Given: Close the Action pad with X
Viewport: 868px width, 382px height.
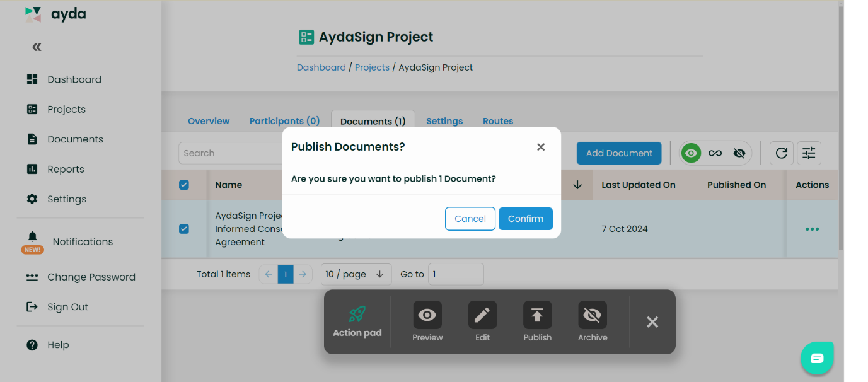Looking at the screenshot, I should (652, 322).
